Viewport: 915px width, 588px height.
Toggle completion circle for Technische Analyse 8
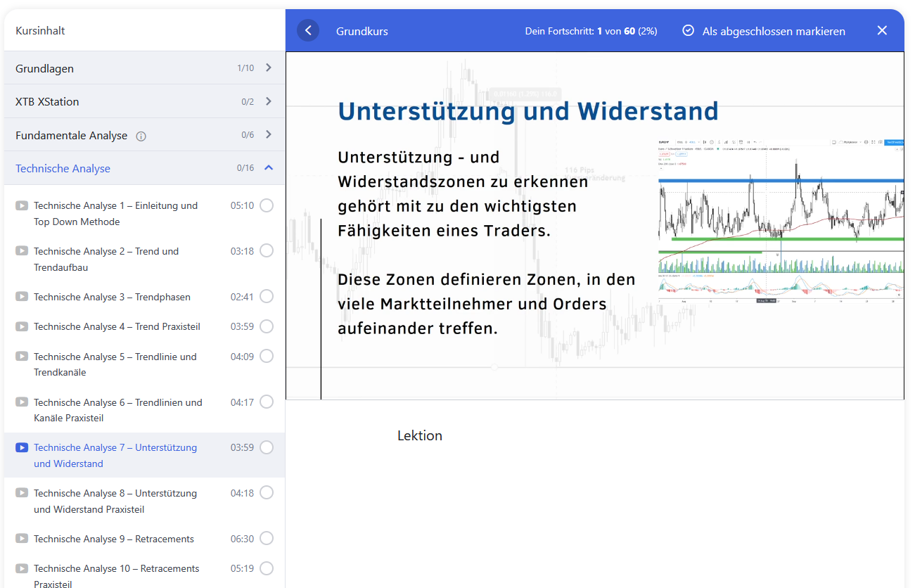tap(267, 493)
